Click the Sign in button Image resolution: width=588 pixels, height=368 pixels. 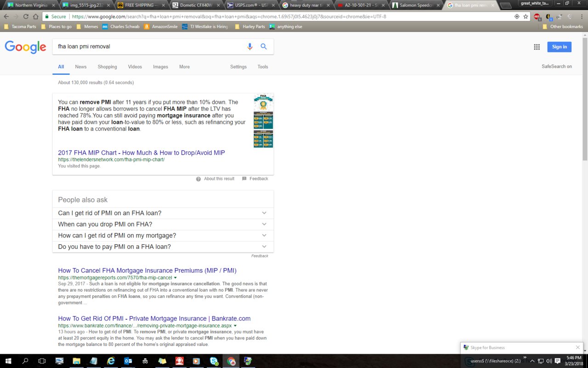[559, 47]
